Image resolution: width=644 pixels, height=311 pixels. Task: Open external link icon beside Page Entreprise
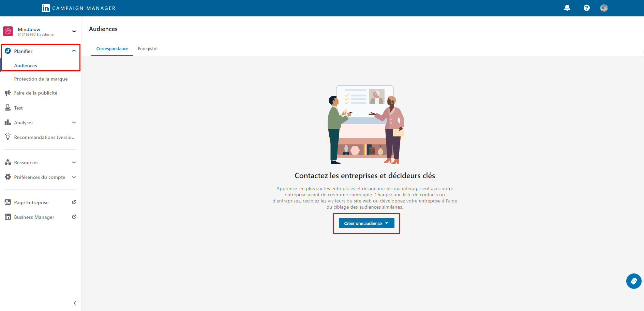(x=74, y=202)
